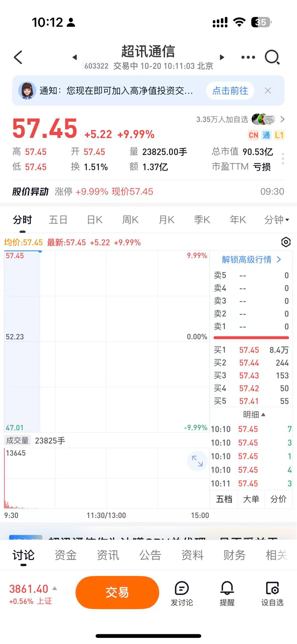The height and width of the screenshot is (644, 297).
Task: Switch to the 五档 order book tab
Action: 224,499
